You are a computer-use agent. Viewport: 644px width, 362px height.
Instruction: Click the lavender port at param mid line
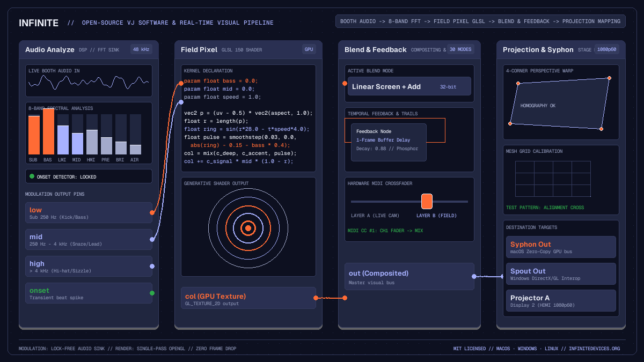pos(181,102)
